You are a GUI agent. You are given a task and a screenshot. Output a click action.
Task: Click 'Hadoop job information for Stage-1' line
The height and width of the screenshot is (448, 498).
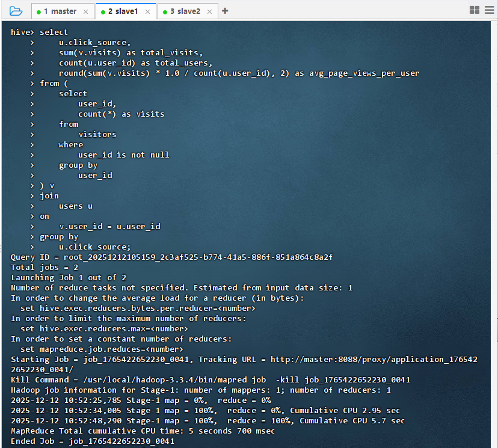(201, 390)
